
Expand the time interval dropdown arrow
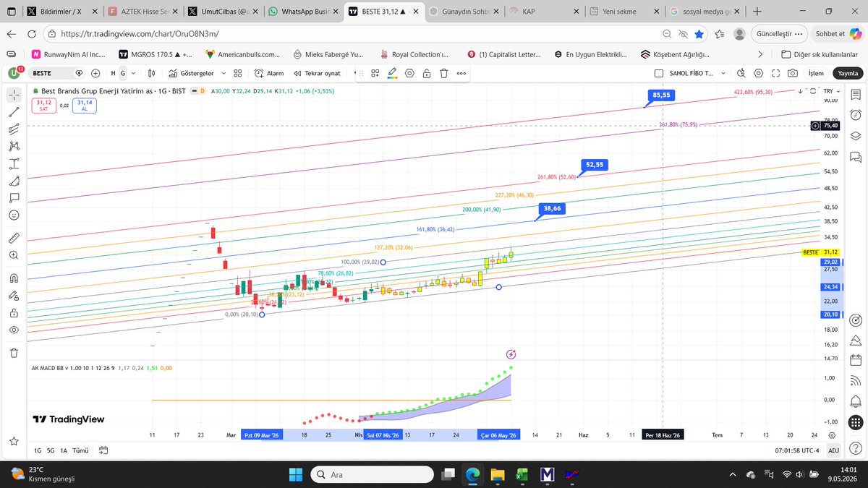click(x=133, y=73)
